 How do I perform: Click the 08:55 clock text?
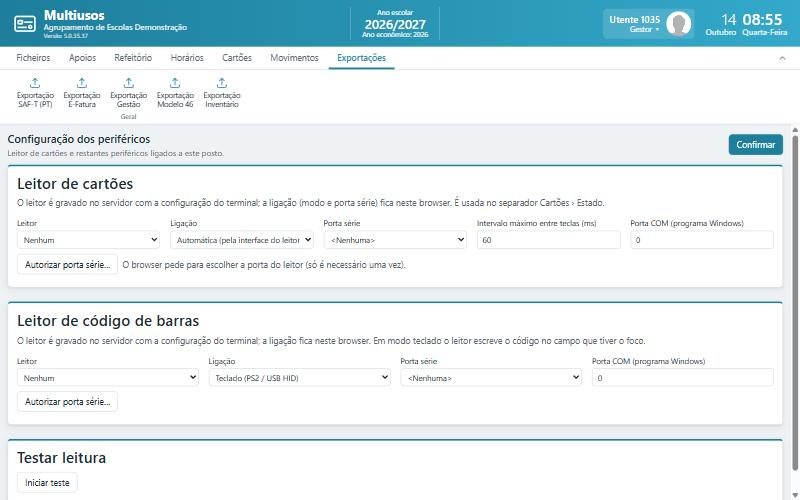tap(762, 19)
